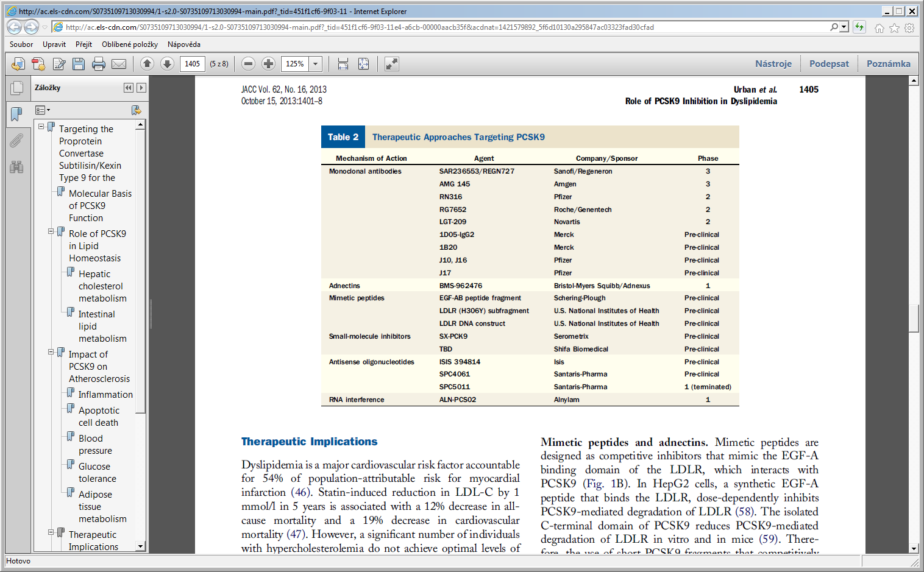Image resolution: width=924 pixels, height=572 pixels.
Task: Click the right arrow next to Záložky header
Action: (x=141, y=88)
